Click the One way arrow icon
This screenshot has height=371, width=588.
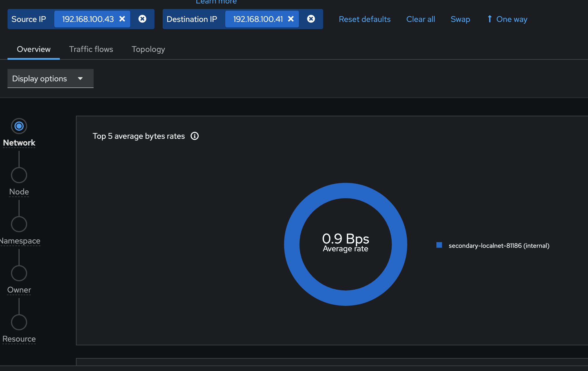(x=490, y=19)
